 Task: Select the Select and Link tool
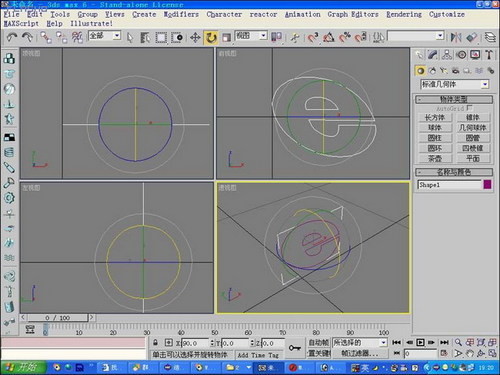click(x=46, y=37)
